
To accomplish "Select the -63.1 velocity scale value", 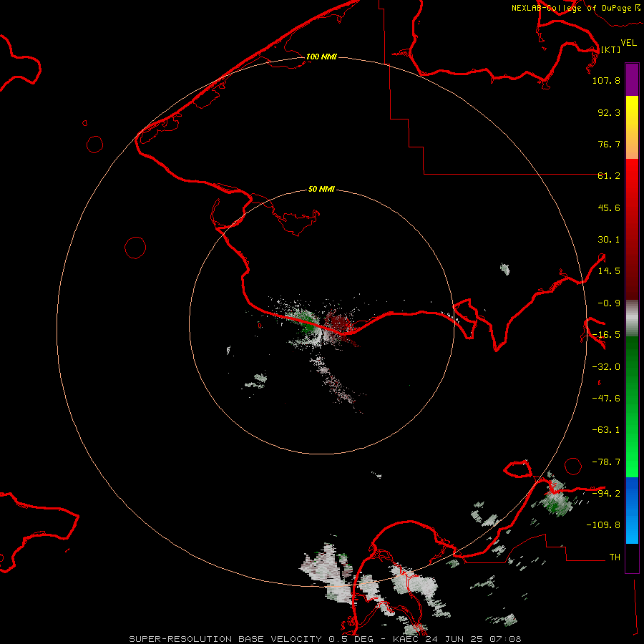I will (x=606, y=430).
